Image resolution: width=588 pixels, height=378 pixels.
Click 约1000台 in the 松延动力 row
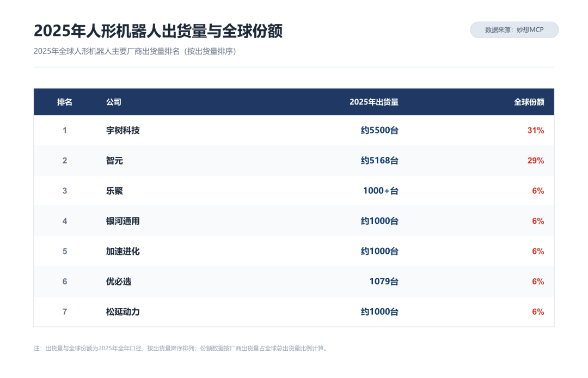[x=379, y=312]
